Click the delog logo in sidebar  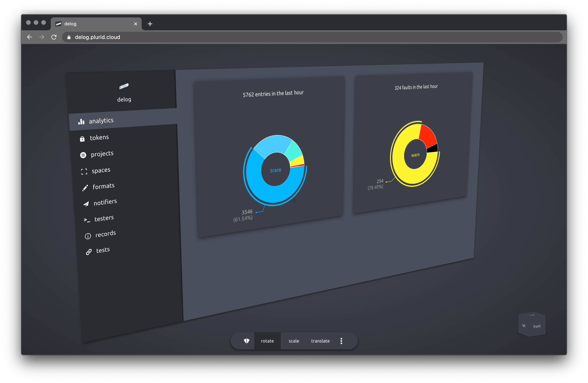[124, 86]
